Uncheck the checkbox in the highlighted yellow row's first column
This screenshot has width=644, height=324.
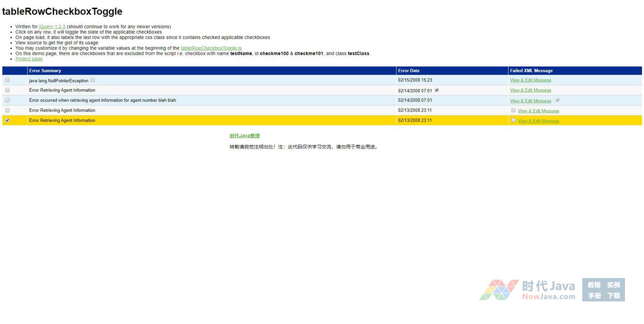coord(7,120)
